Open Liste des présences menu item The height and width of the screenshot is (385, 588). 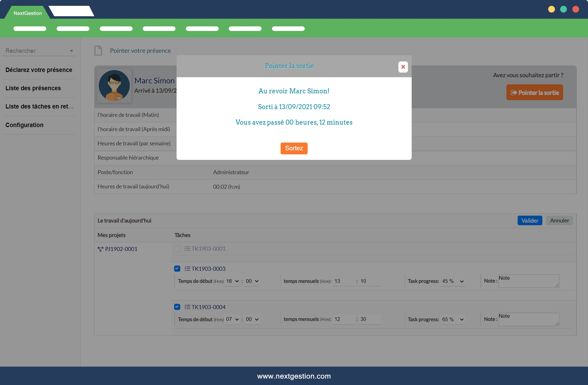(33, 88)
